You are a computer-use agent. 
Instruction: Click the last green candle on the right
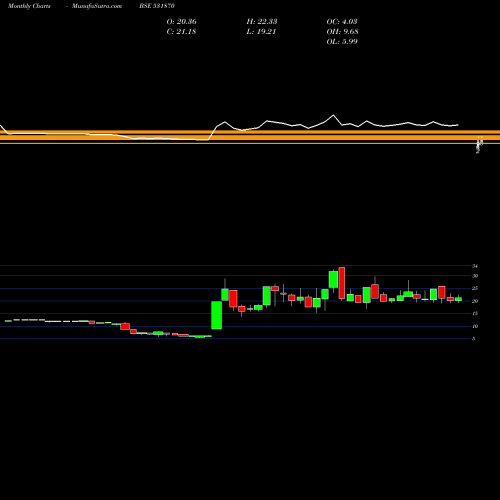click(458, 299)
